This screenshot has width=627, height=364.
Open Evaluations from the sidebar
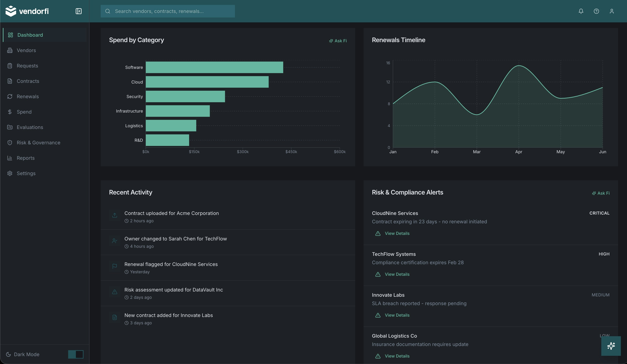[30, 127]
